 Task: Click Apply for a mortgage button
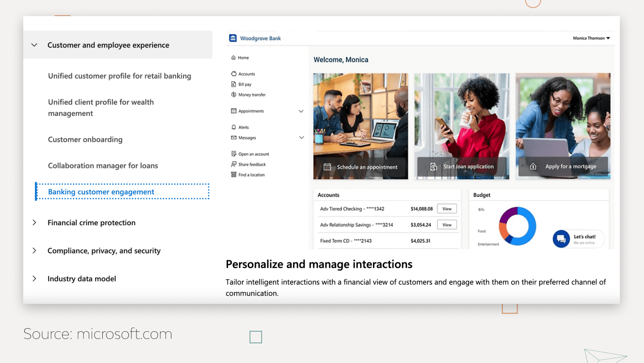click(563, 166)
